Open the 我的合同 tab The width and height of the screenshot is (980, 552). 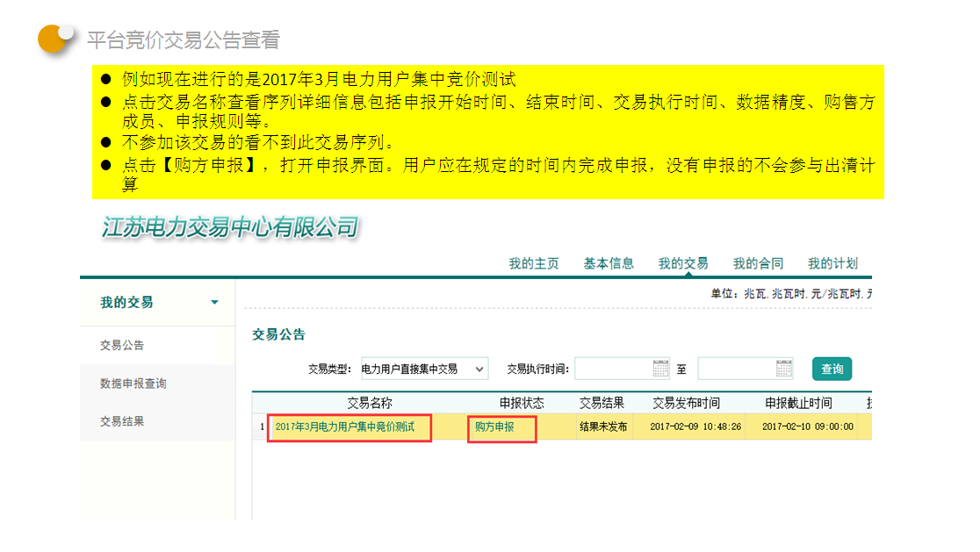758,263
